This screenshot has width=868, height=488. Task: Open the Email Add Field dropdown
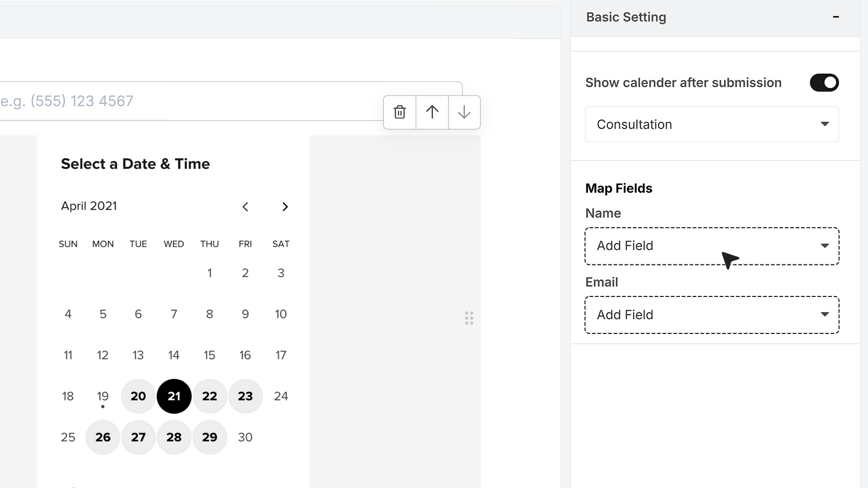(x=712, y=315)
